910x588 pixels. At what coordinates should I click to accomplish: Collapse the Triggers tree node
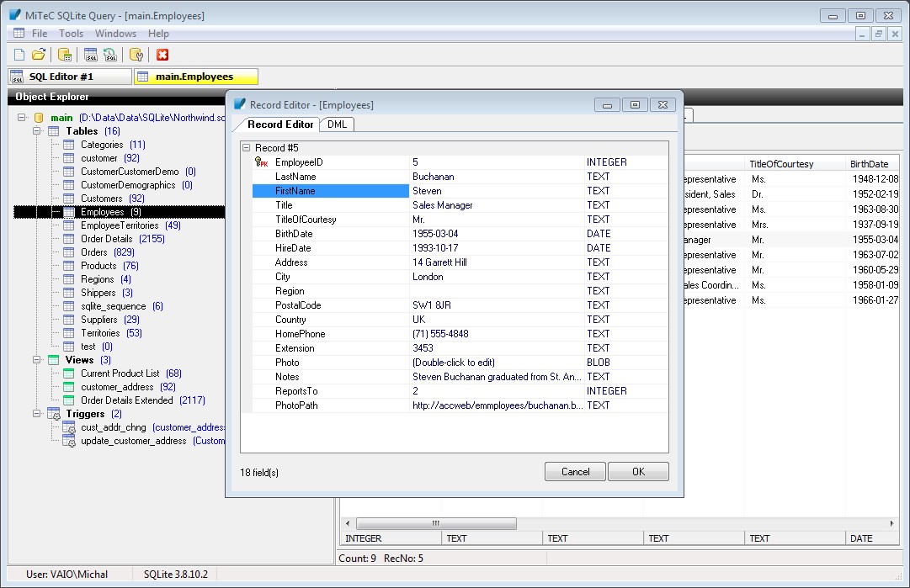[x=37, y=414]
